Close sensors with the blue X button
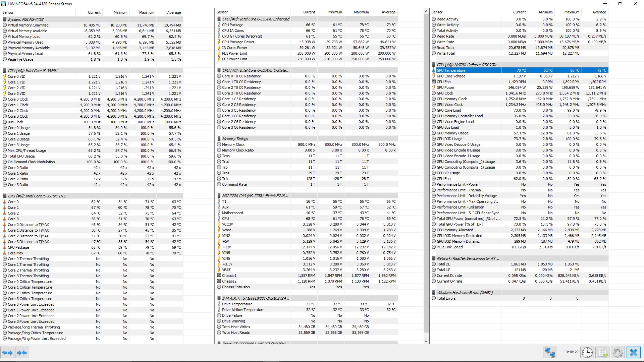This screenshot has height=362, width=644. [634, 353]
